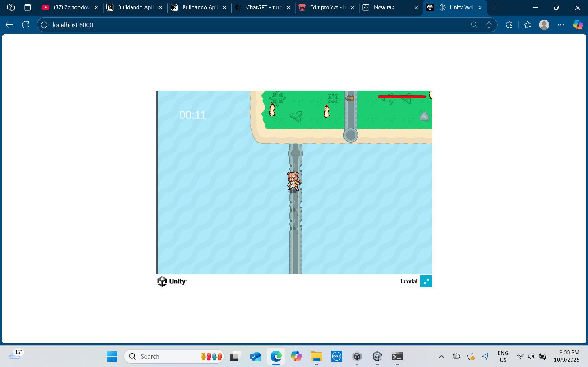Open Task View from the taskbar

tap(235, 356)
